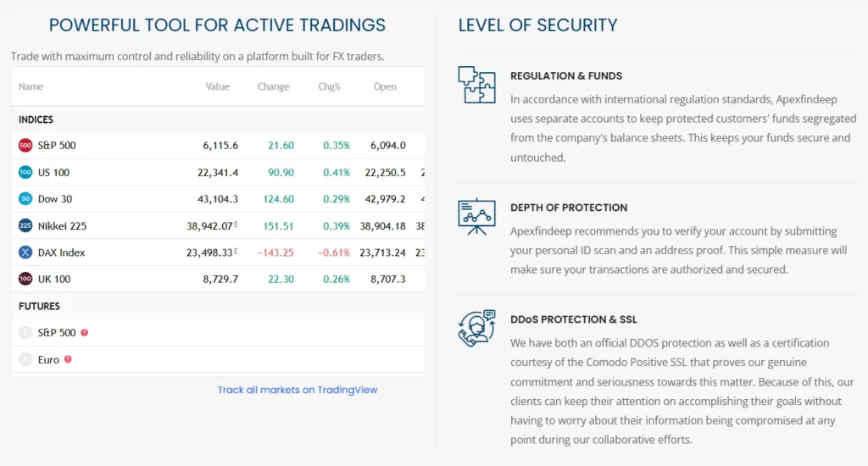Click the support agent icon for DDoS Protection
This screenshot has height=466, width=868.
476,328
